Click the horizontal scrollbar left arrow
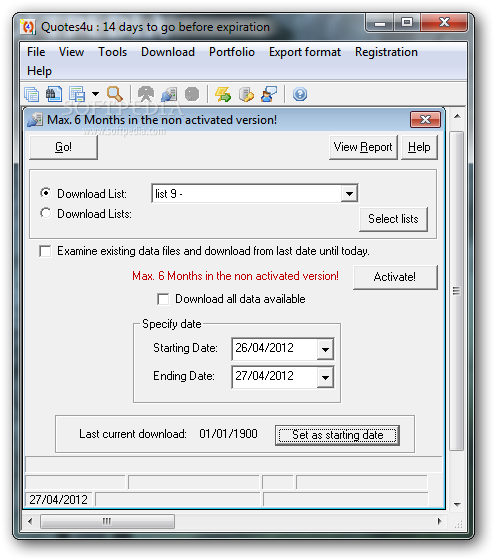This screenshot has height=560, width=495. tap(30, 521)
